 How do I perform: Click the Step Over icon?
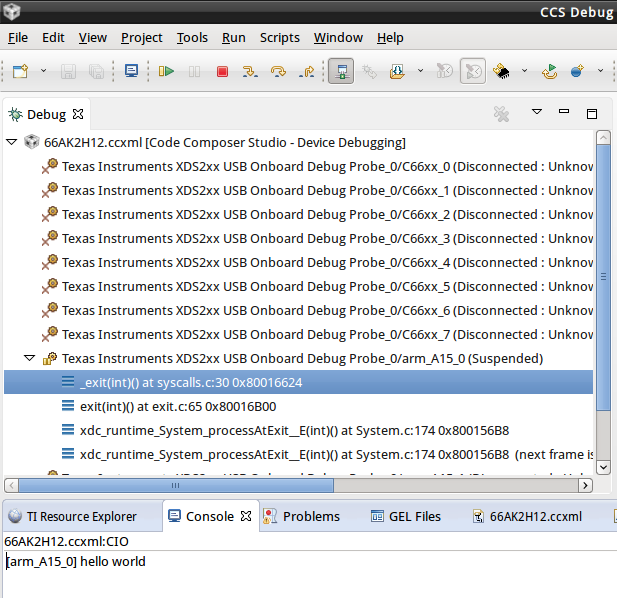point(278,71)
